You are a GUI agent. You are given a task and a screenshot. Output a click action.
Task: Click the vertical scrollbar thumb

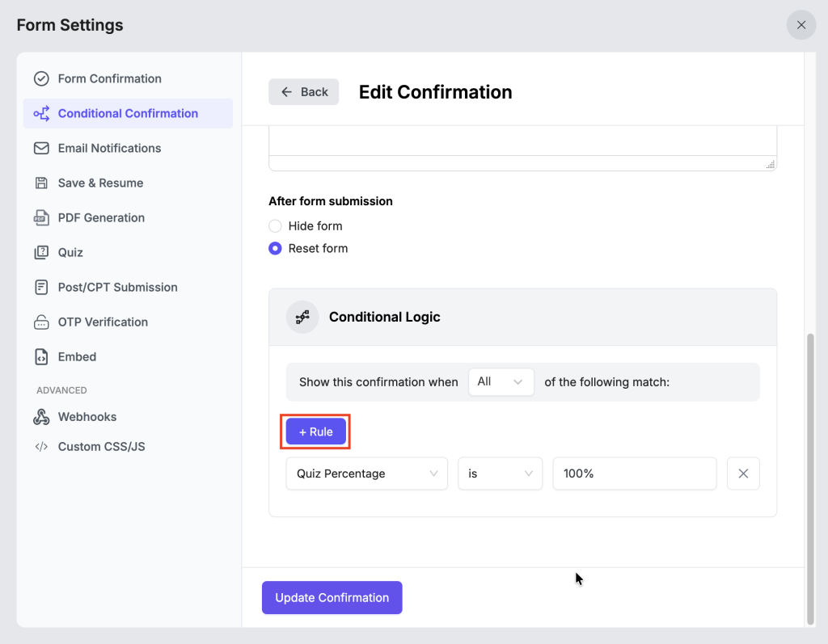[810, 479]
